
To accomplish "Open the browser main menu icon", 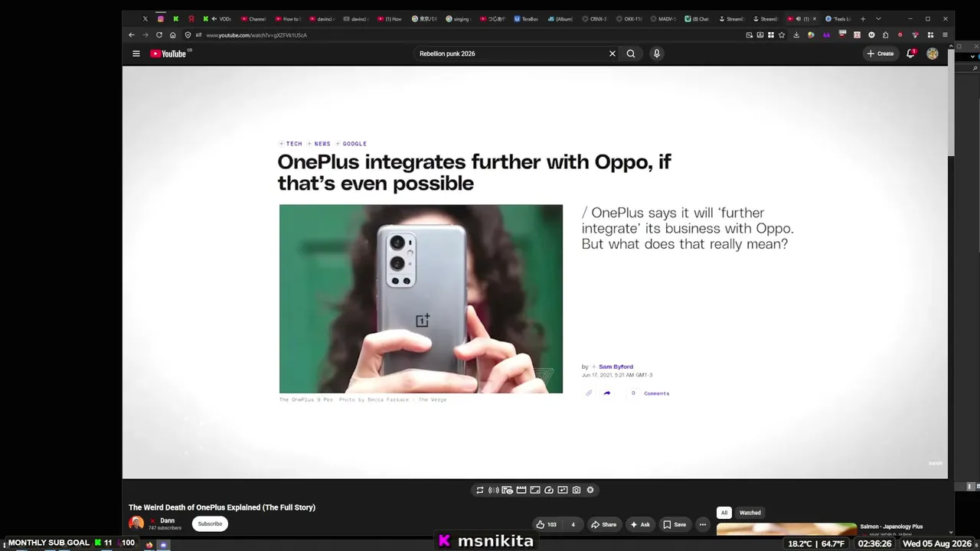I will pos(945,35).
